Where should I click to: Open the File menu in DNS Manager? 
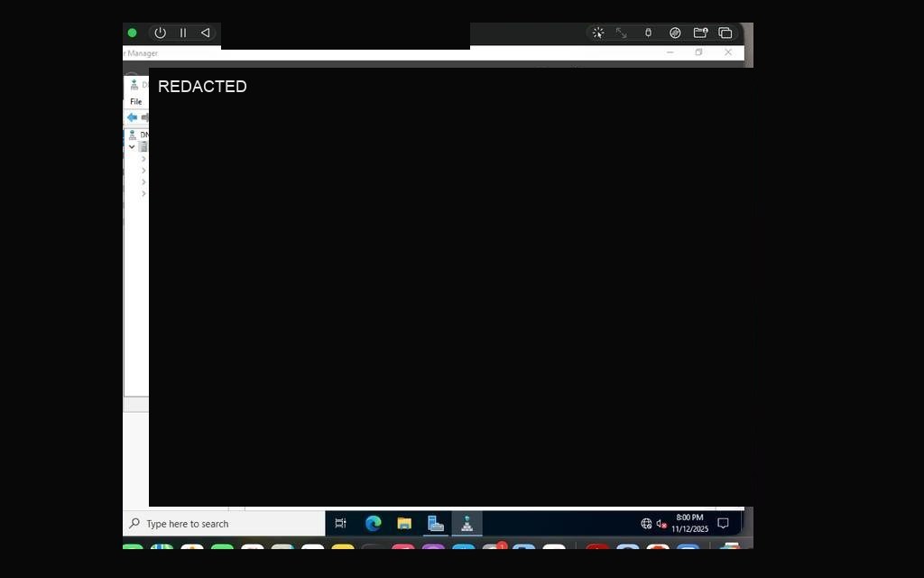pos(136,101)
